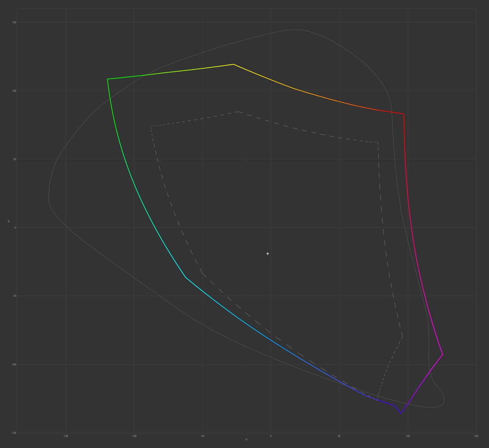The width and height of the screenshot is (489, 448).
Task: Click the red primary corner of gamut
Action: (x=404, y=114)
